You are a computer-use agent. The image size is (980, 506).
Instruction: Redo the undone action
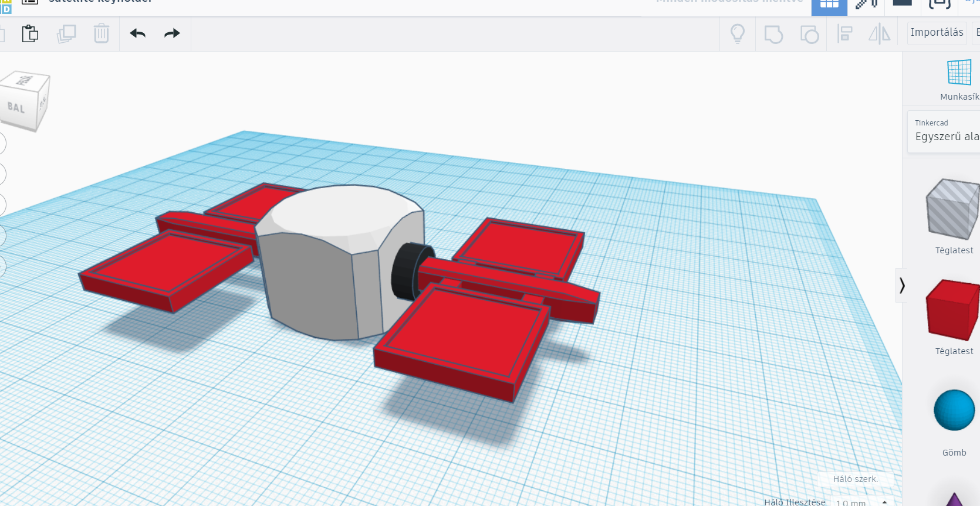172,33
